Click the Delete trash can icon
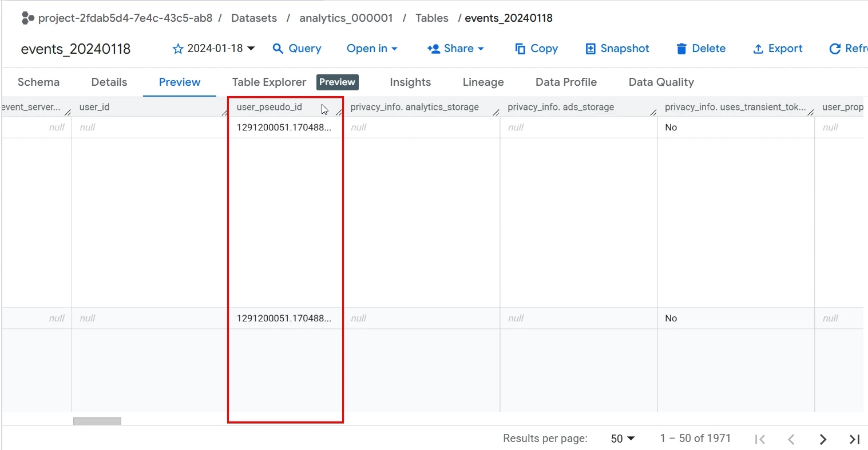 [x=681, y=49]
